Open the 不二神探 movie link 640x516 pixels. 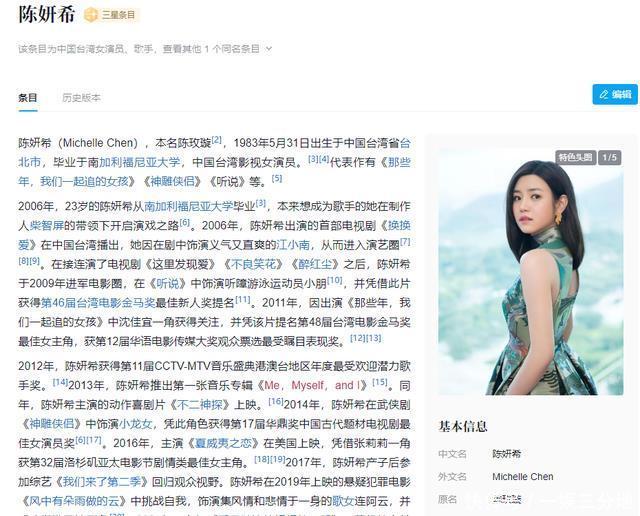(200, 405)
